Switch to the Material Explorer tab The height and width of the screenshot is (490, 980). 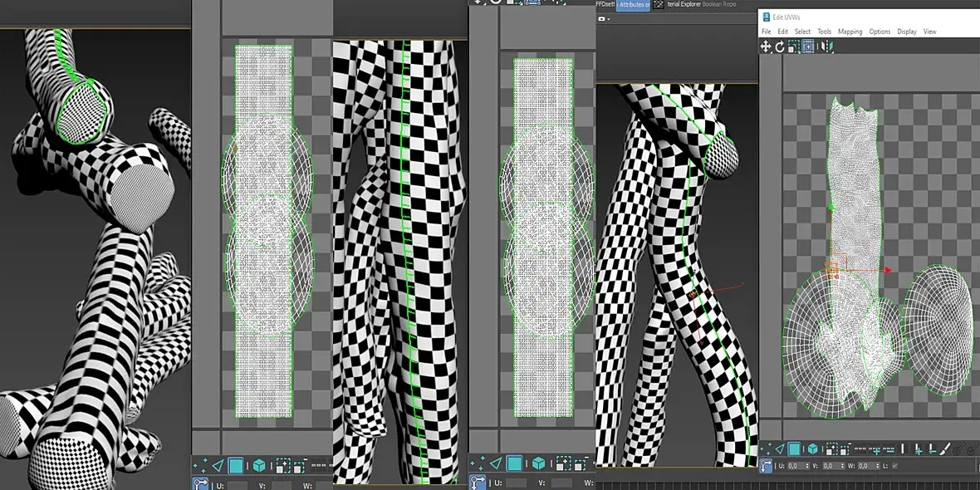pyautogui.click(x=684, y=4)
